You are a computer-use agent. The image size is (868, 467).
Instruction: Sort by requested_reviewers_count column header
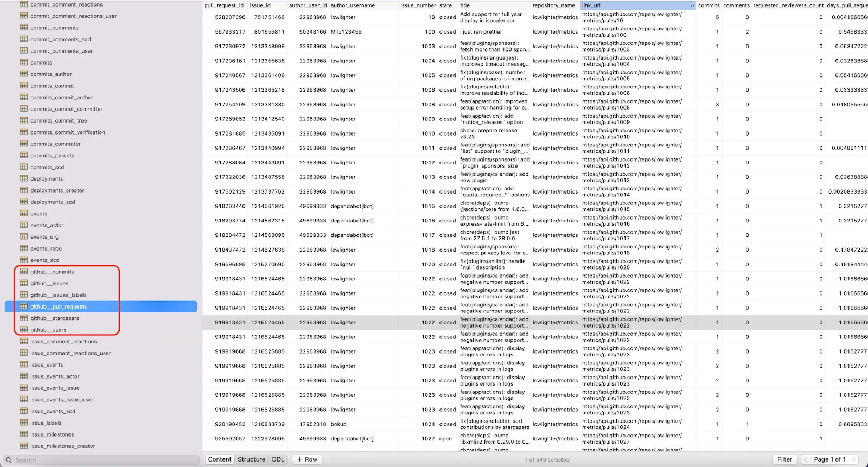788,5
